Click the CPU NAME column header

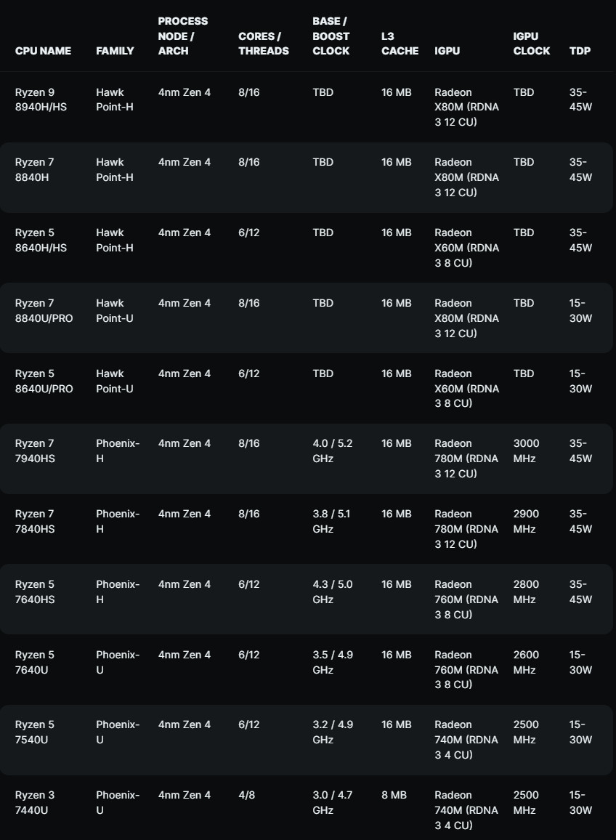[43, 51]
